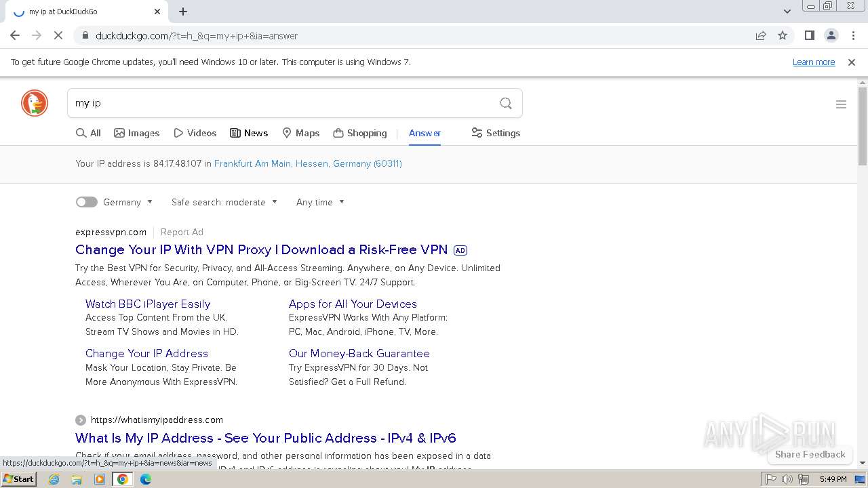Open Our Money-Back Guarantee link
Viewport: 868px width, 488px height.
359,353
